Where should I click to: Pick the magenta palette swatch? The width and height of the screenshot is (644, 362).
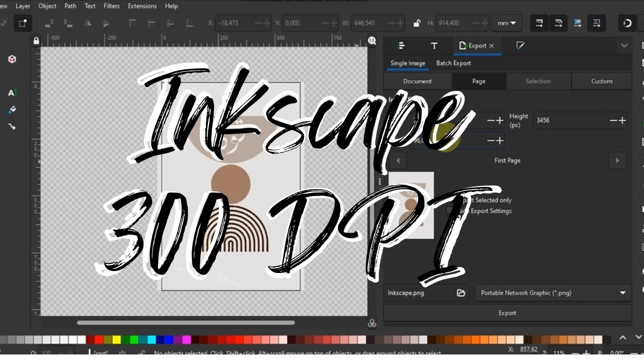pos(186,339)
